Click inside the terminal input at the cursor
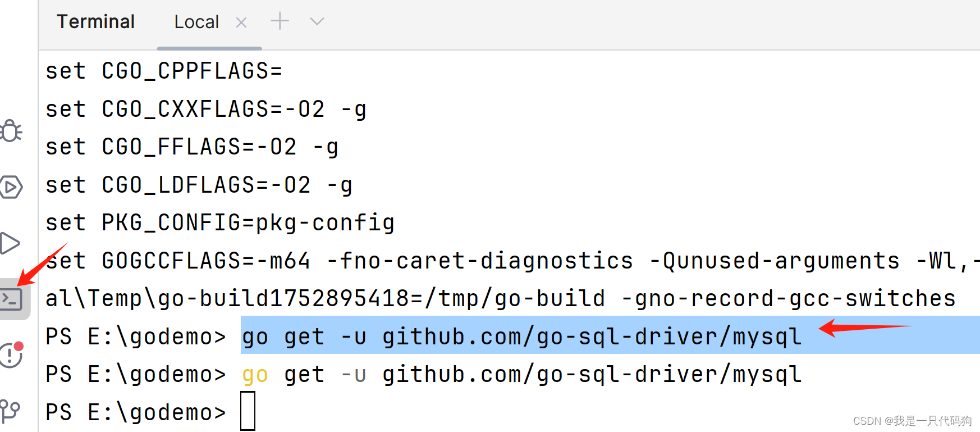 (248, 411)
